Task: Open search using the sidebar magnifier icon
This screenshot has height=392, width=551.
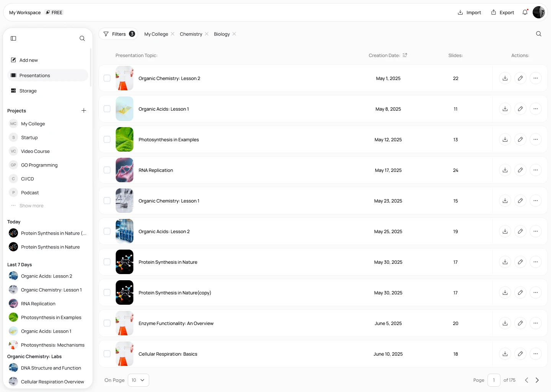Action: click(82, 38)
